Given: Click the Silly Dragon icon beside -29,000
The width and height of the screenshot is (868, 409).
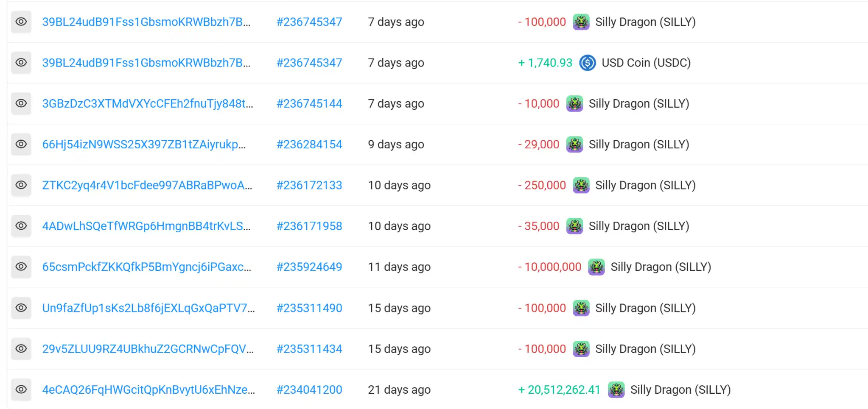Looking at the screenshot, I should (x=574, y=145).
